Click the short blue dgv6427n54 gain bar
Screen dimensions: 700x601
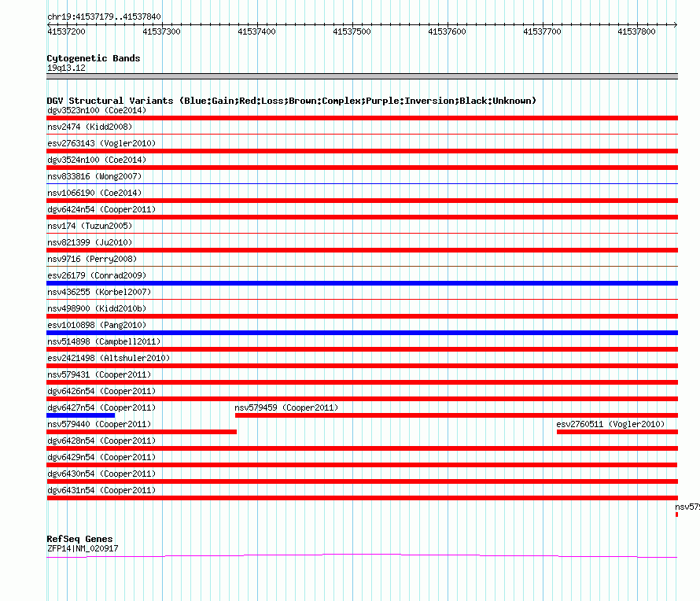coord(81,415)
